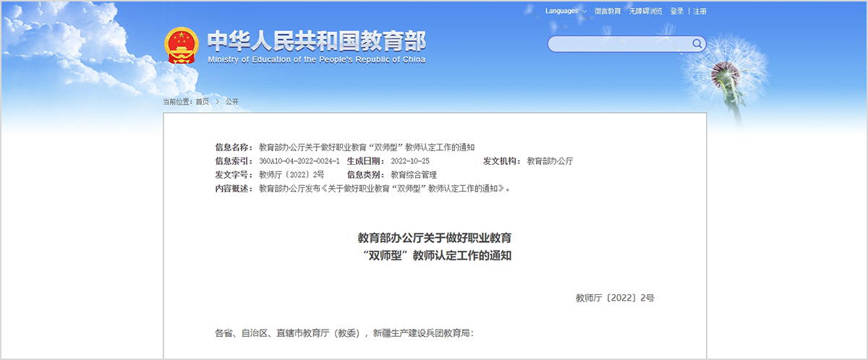Select the date 2022-10-25
Image resolution: width=868 pixels, height=360 pixels.
pos(410,160)
